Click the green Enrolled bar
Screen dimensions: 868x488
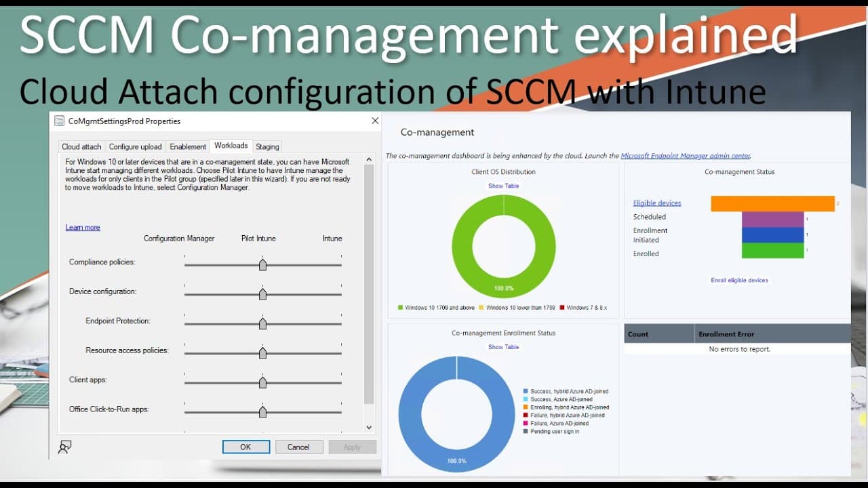tap(773, 250)
